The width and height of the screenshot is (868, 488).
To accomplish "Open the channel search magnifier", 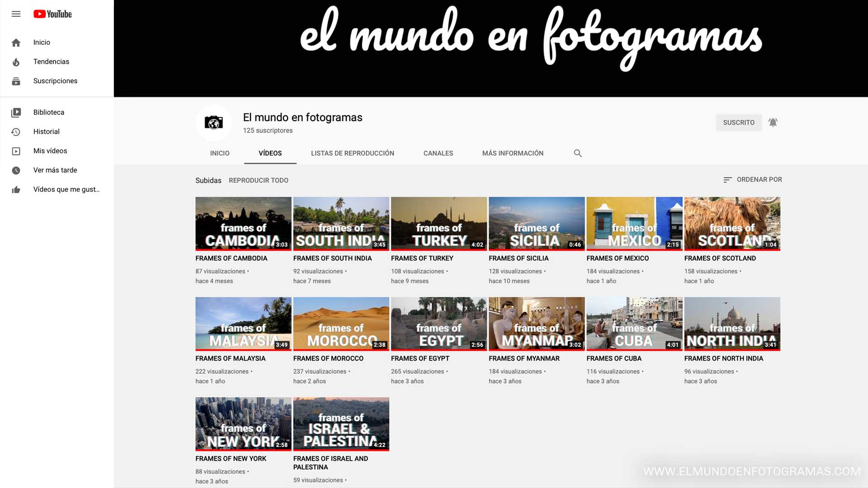I will pos(578,153).
